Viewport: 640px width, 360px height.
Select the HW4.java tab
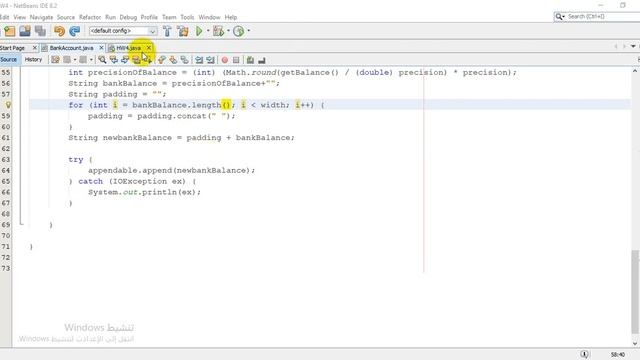(128, 48)
